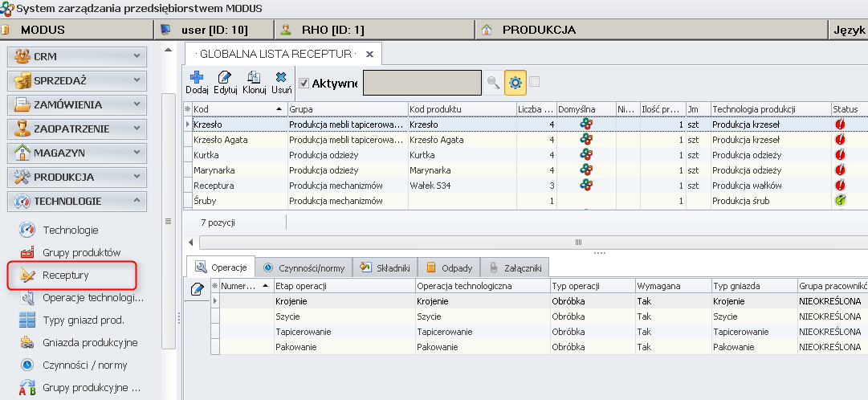Open Receptury sidebar item
This screenshot has height=400, width=868.
tap(71, 275)
